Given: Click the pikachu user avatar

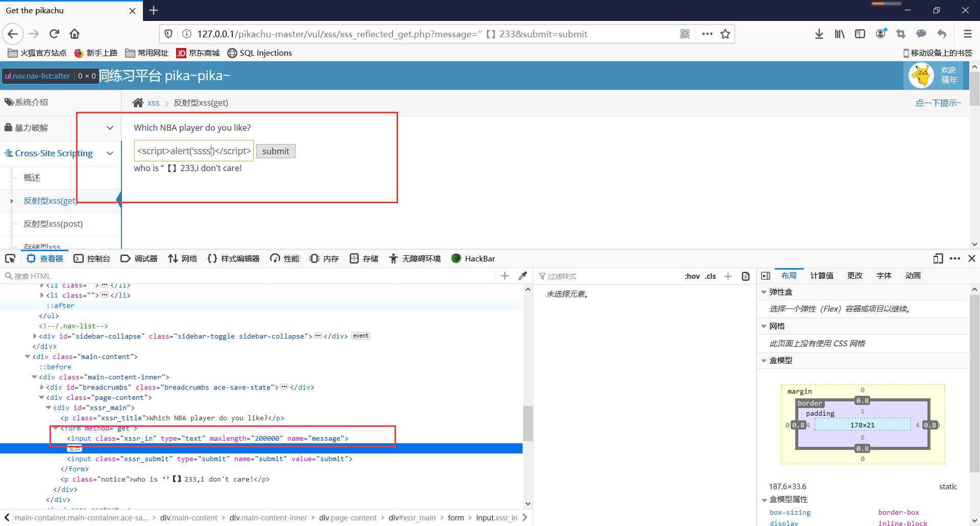Looking at the screenshot, I should click(x=921, y=76).
